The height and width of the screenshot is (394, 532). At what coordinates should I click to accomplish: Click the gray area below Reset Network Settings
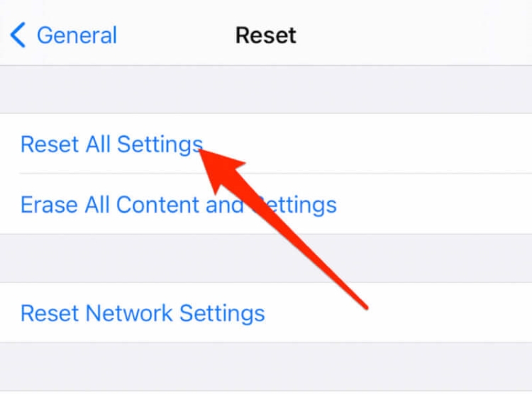(x=266, y=368)
